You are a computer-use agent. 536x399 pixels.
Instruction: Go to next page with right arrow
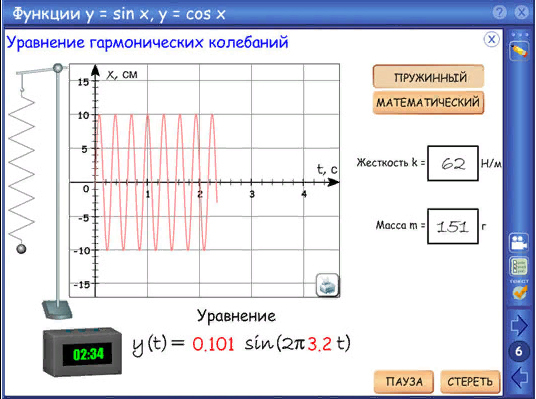click(519, 325)
